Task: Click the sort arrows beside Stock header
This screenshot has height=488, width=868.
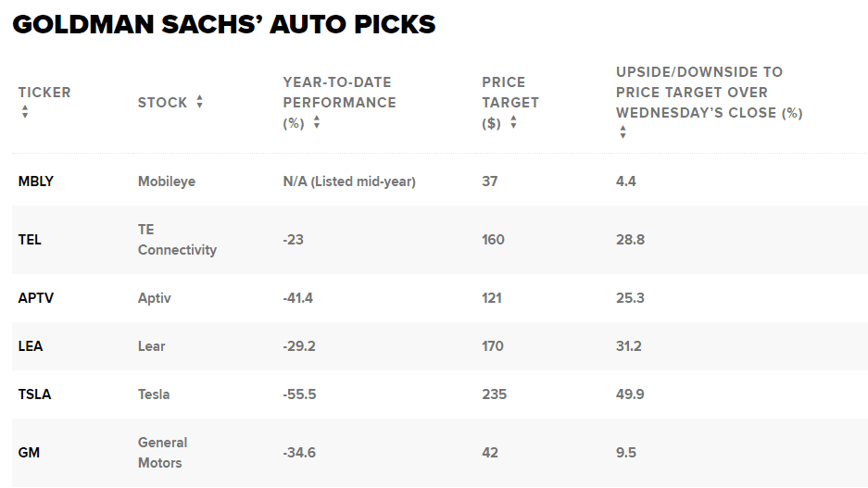Action: point(199,102)
